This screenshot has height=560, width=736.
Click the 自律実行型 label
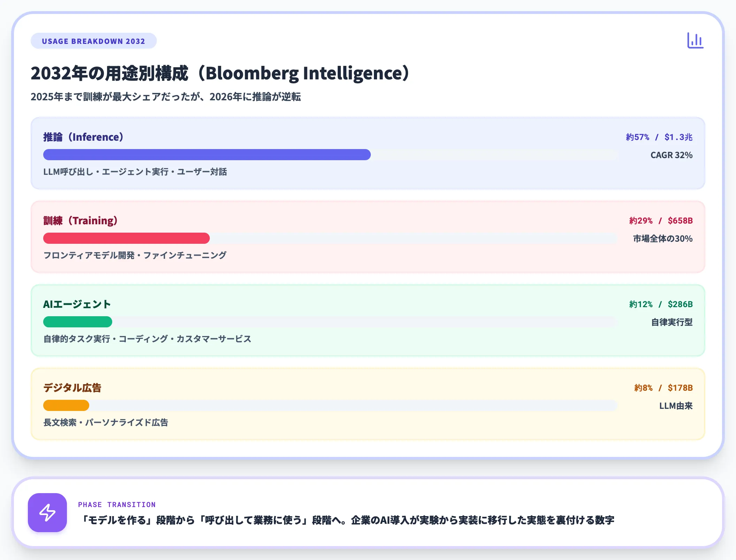(x=672, y=322)
